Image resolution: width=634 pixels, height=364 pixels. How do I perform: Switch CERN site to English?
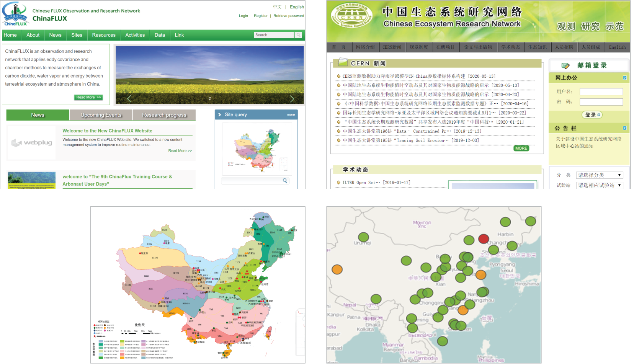click(x=618, y=47)
